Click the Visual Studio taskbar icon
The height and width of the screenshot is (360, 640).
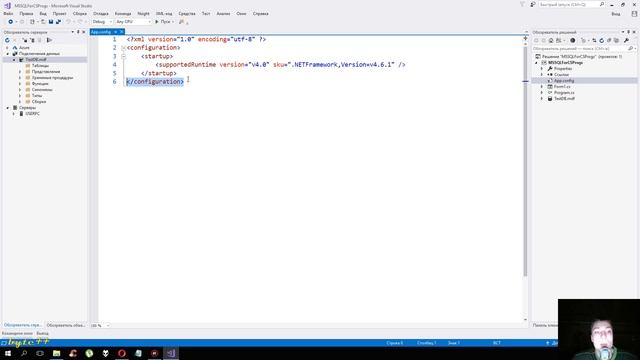[x=171, y=353]
